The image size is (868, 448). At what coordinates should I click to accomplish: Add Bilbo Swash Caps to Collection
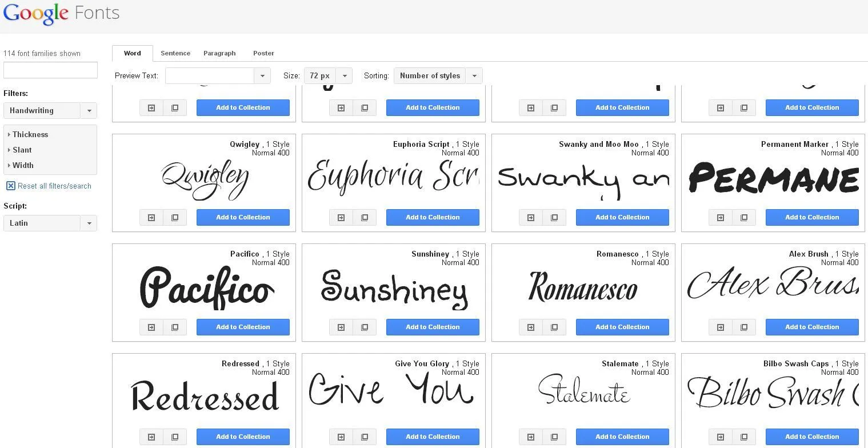pyautogui.click(x=812, y=437)
